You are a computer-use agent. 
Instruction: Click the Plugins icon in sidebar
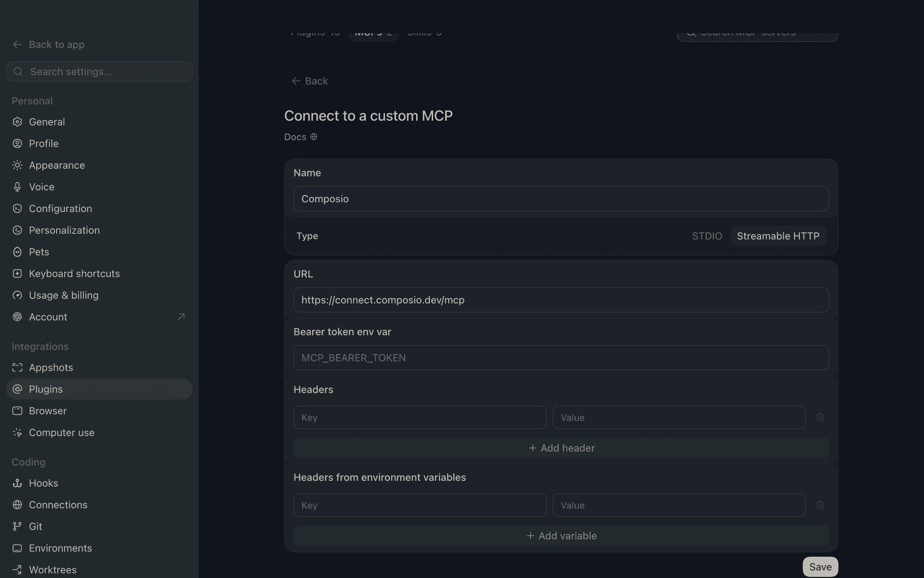pos(17,389)
